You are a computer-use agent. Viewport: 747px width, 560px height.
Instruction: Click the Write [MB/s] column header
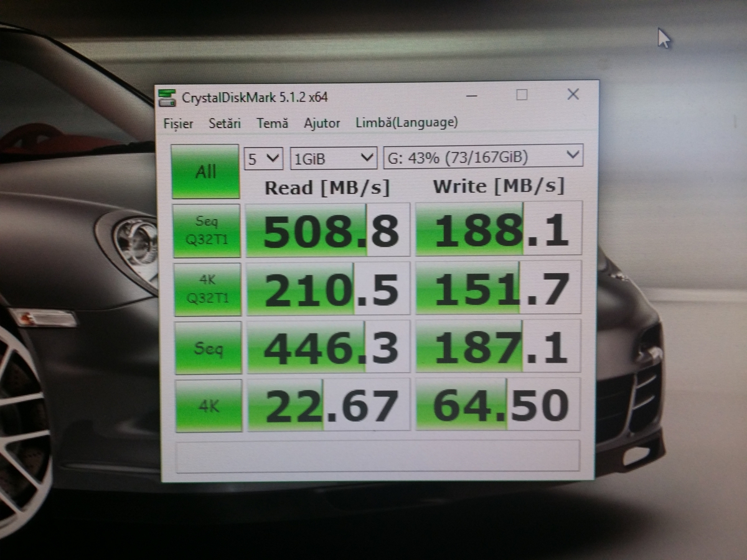(x=499, y=185)
